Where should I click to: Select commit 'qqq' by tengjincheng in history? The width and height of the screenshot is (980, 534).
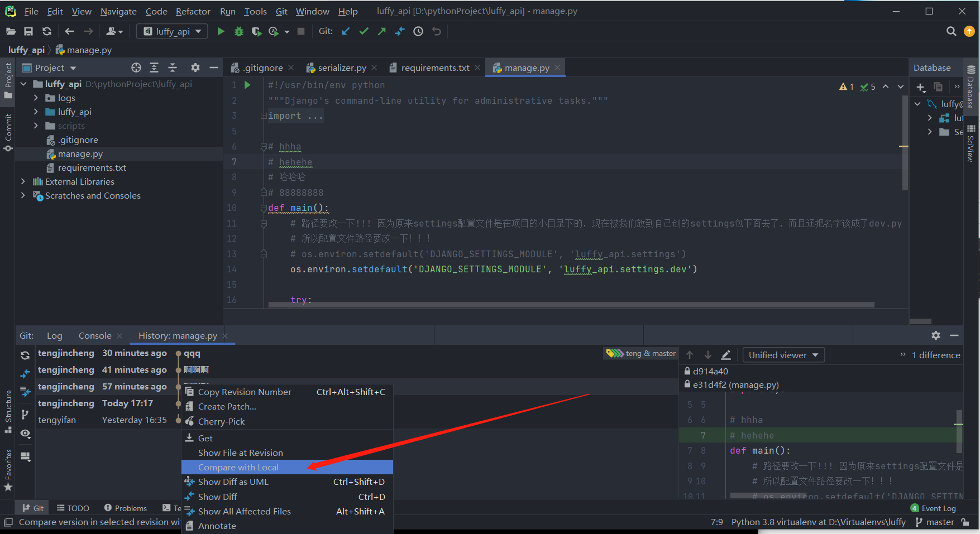(x=192, y=353)
